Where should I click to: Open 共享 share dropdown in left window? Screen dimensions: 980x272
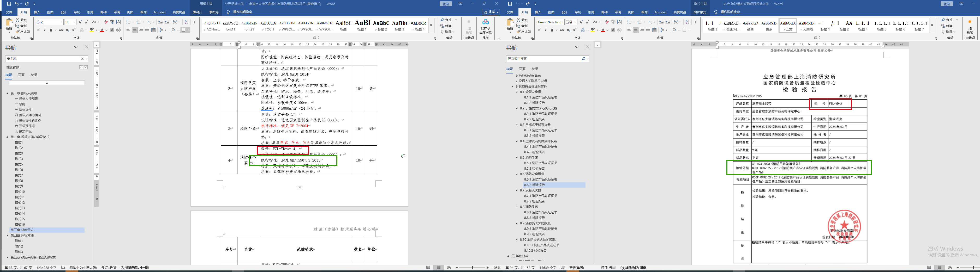(x=491, y=12)
